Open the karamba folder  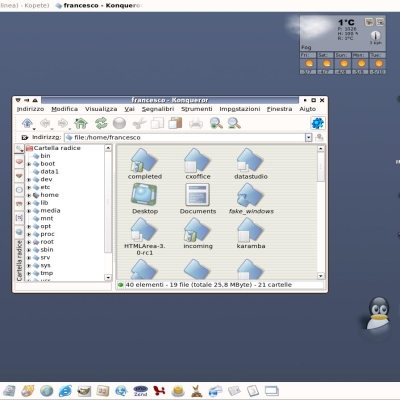[x=251, y=234]
